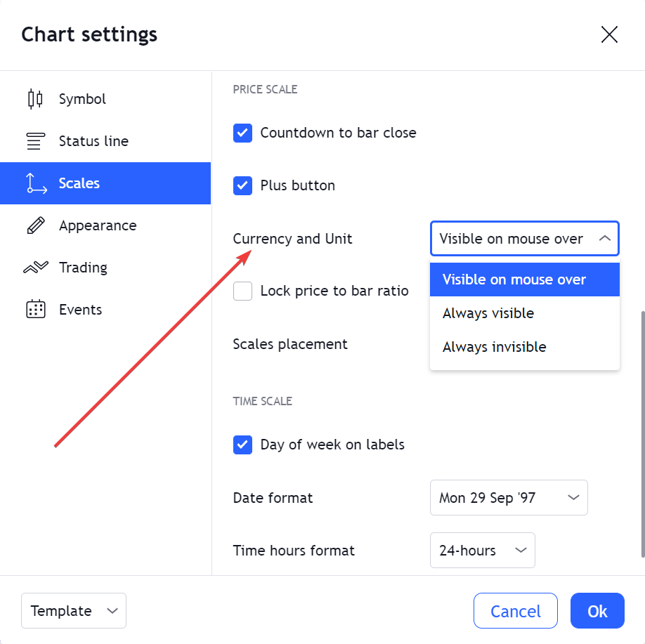Choose the Always invisible option
The width and height of the screenshot is (645, 644).
click(494, 346)
